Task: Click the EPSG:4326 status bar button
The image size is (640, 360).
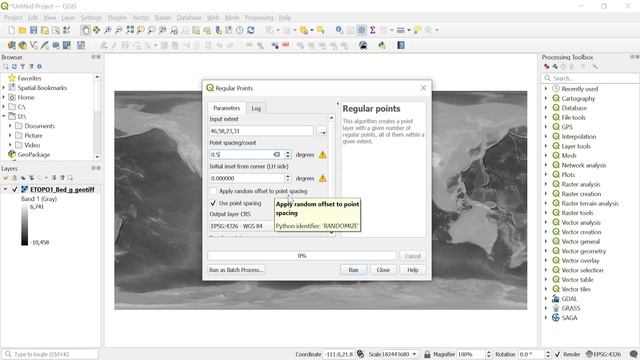Action: (x=604, y=354)
